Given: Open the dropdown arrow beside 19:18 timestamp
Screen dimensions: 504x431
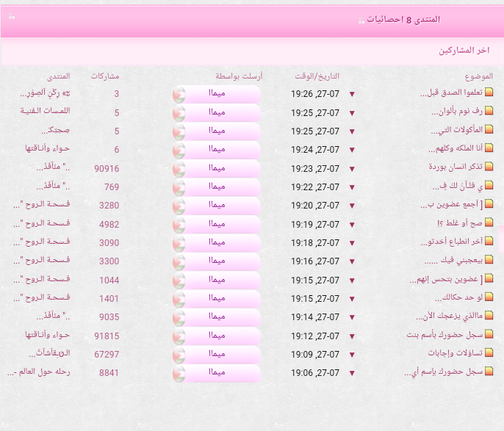Looking at the screenshot, I should tap(352, 242).
